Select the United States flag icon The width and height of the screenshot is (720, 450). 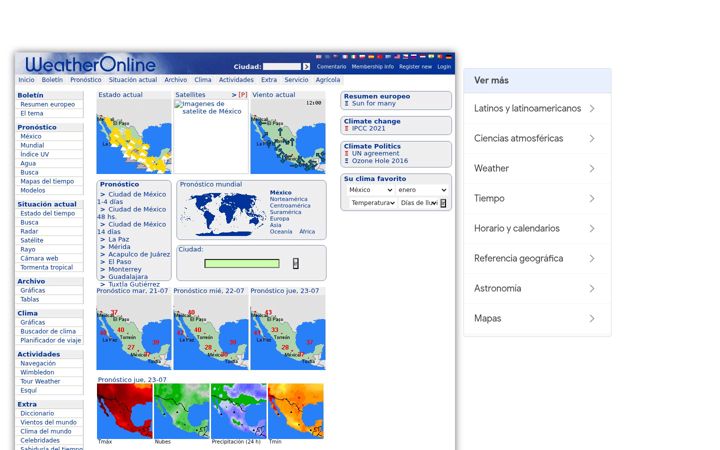[397, 56]
